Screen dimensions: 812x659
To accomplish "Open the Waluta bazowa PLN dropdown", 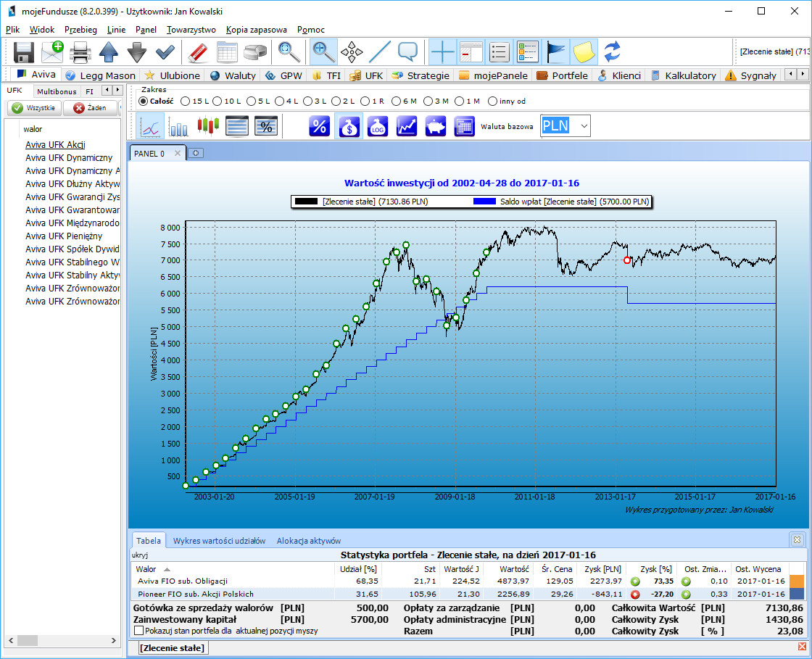I will click(584, 126).
